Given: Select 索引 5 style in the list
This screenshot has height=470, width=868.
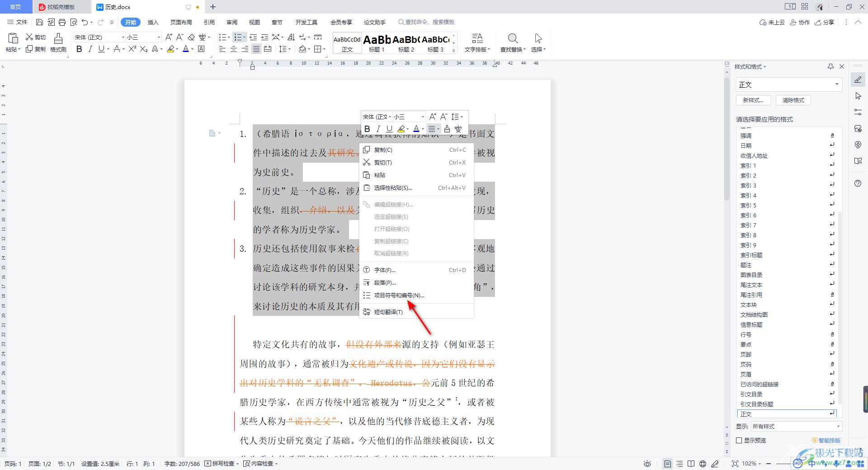Looking at the screenshot, I should [x=787, y=205].
